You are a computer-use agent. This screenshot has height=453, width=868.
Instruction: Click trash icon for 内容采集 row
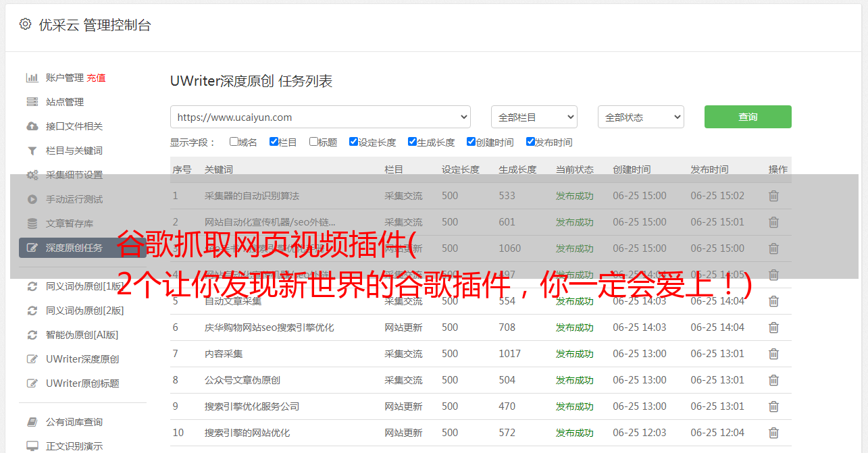[x=773, y=354]
